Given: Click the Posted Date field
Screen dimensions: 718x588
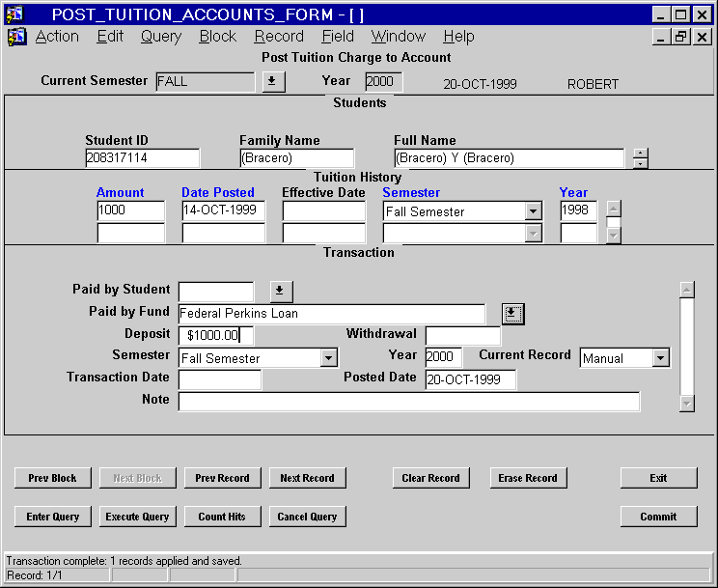Looking at the screenshot, I should tap(471, 380).
